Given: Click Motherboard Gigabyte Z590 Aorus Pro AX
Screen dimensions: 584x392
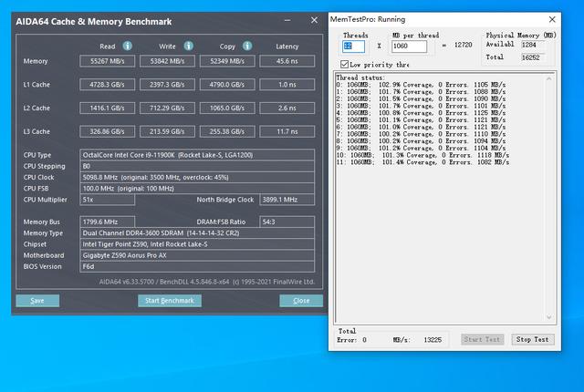Looking at the screenshot, I should [197, 255].
